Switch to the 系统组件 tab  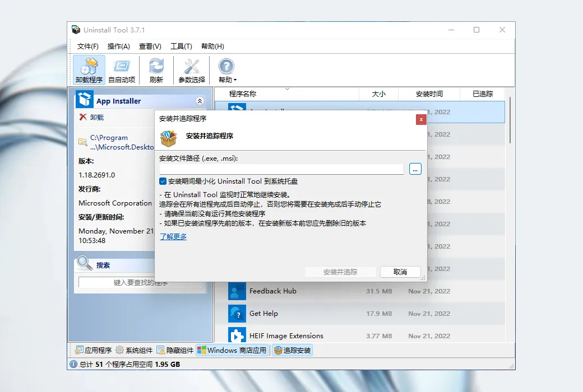click(134, 350)
